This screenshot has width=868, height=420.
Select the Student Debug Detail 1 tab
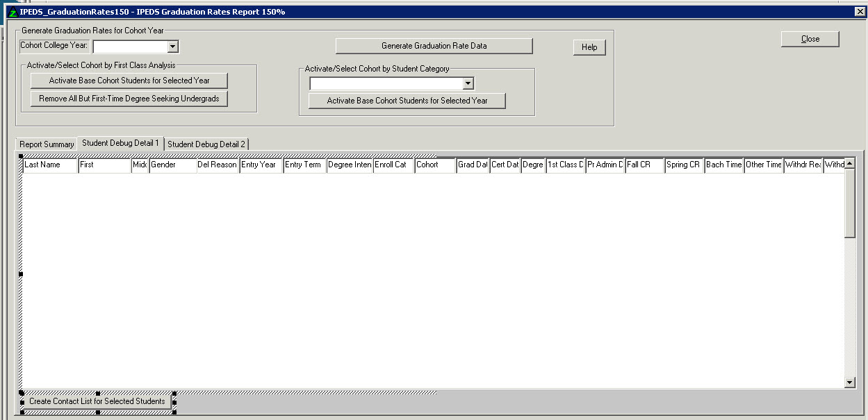(121, 142)
